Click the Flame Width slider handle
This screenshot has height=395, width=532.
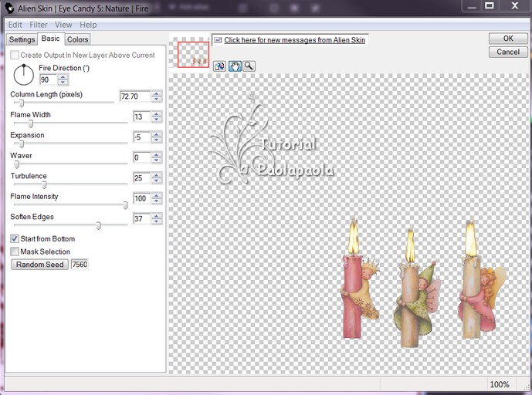31,123
